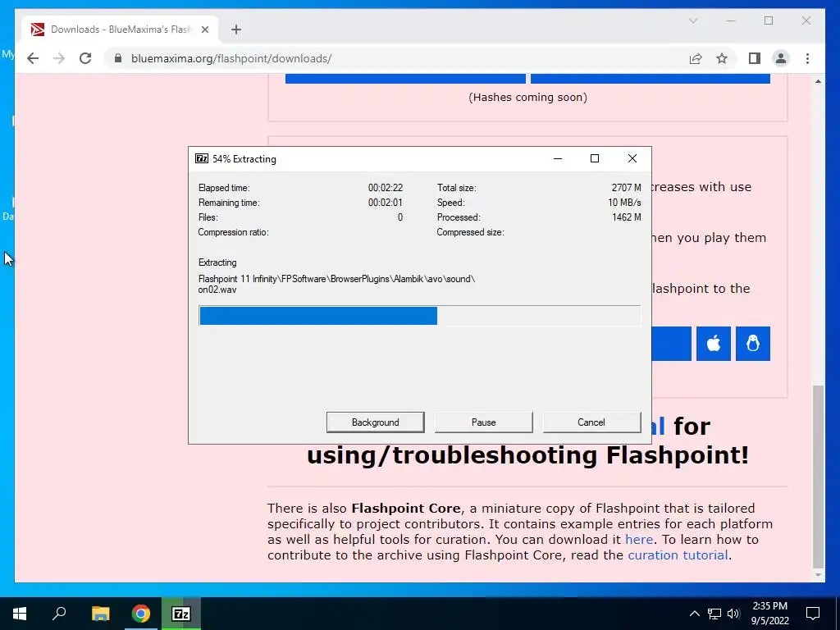Open a new Chrome tab

pyautogui.click(x=236, y=30)
